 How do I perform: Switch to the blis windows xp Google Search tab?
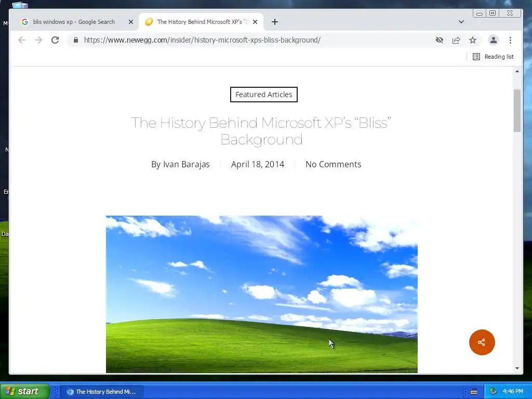click(x=74, y=22)
